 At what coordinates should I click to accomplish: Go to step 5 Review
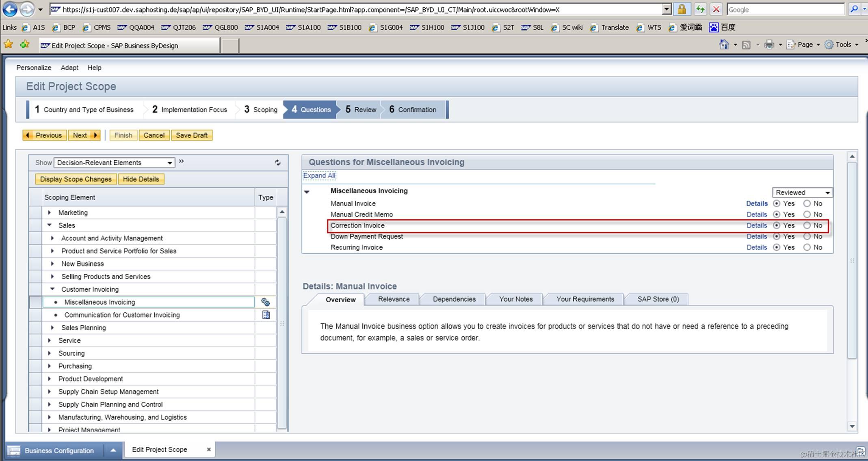[x=361, y=110]
